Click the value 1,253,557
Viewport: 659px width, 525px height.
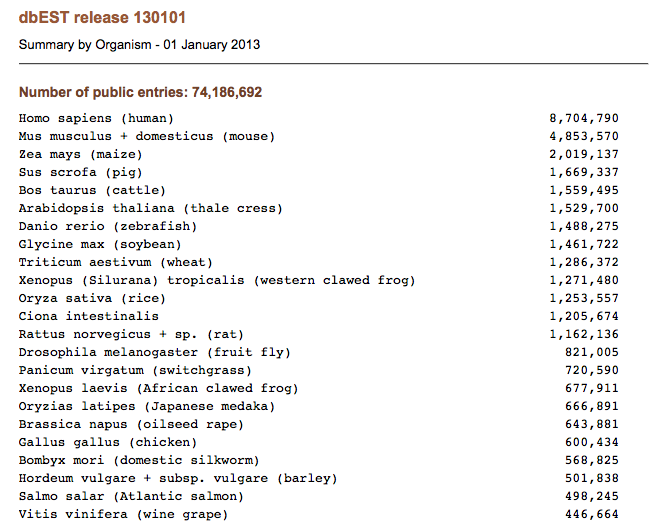point(584,298)
